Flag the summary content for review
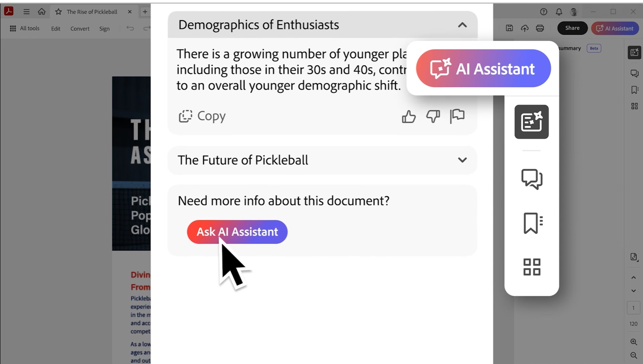The height and width of the screenshot is (364, 643). click(457, 116)
